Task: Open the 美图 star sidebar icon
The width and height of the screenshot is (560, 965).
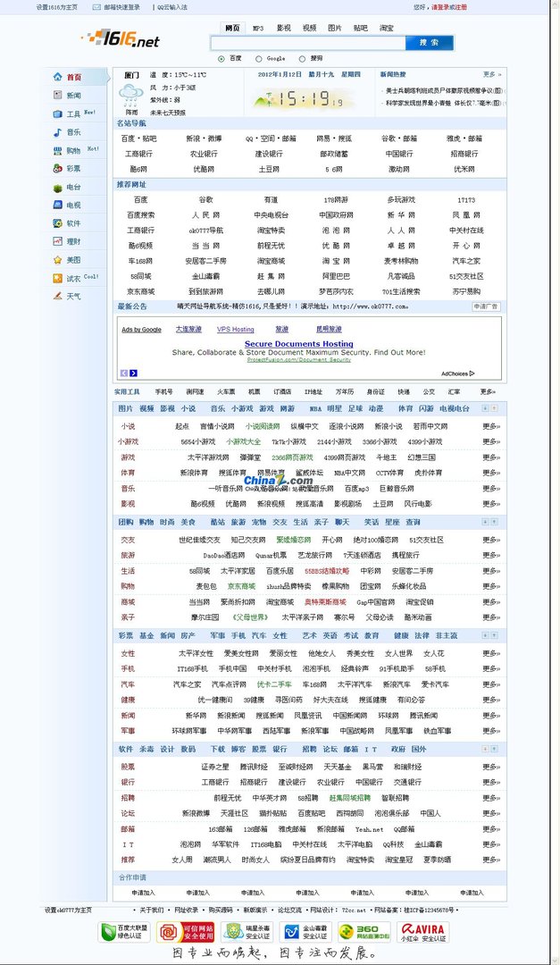Action: tap(57, 260)
